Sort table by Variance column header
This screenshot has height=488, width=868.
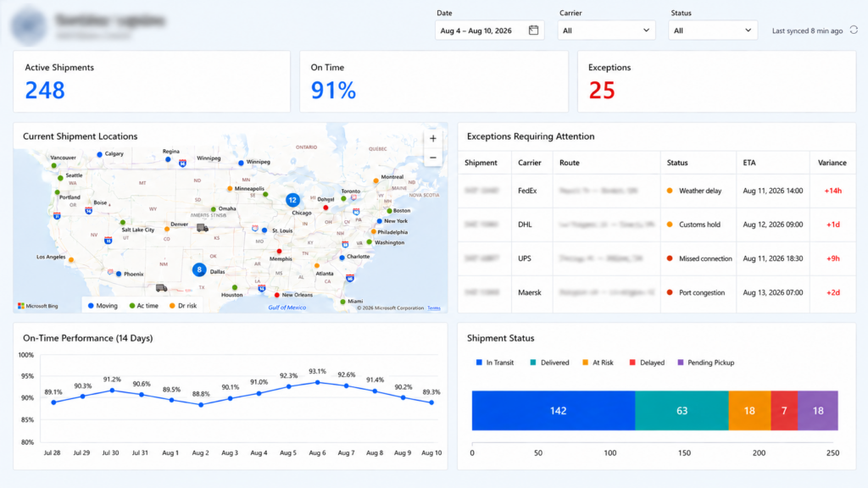(832, 163)
